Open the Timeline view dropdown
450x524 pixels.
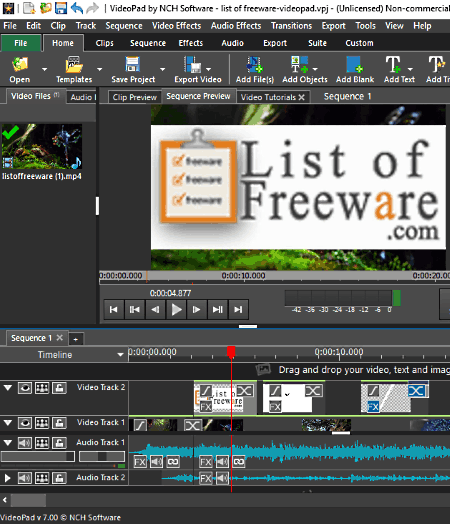click(x=121, y=355)
